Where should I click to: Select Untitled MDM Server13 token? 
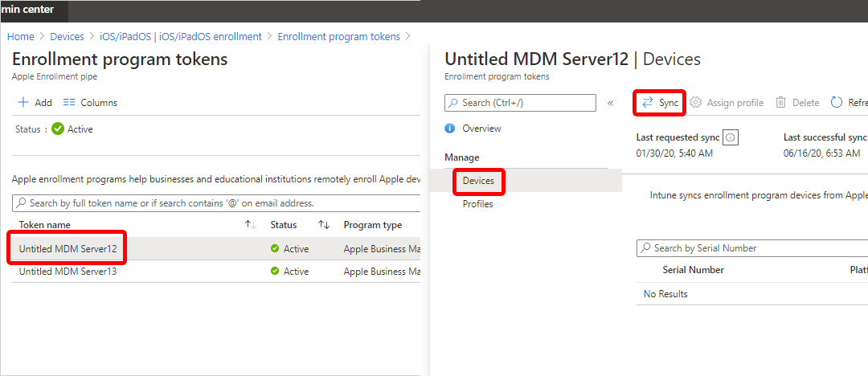pyautogui.click(x=68, y=272)
